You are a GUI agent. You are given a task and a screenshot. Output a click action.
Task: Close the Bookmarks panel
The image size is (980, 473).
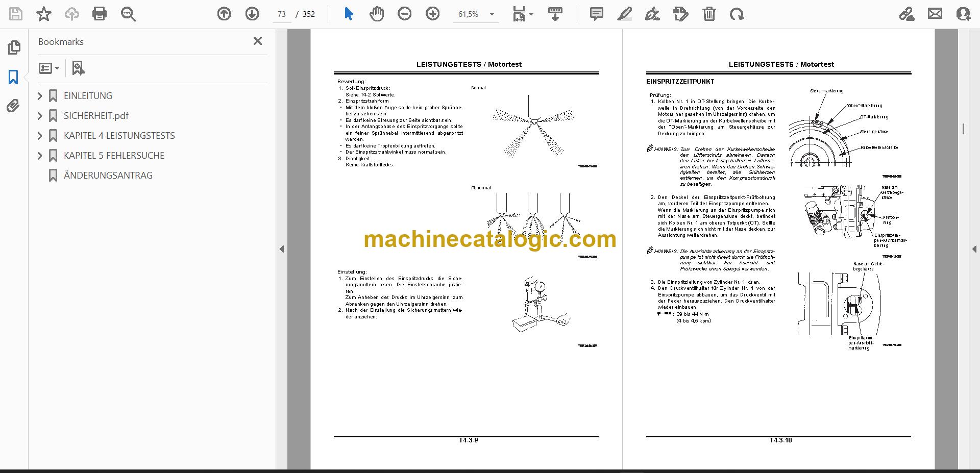(x=258, y=41)
